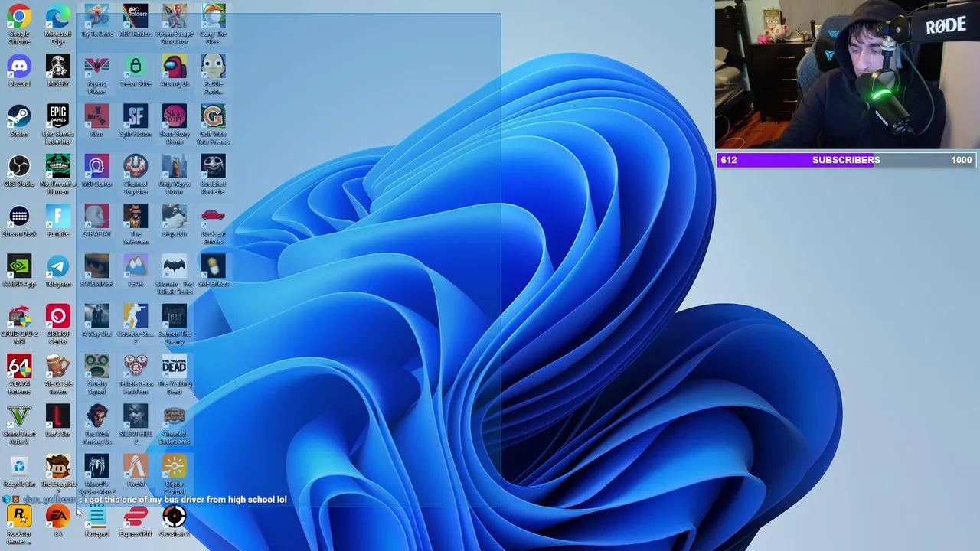
Task: Select the Batman The Enemy Within icon
Action: pos(175,324)
